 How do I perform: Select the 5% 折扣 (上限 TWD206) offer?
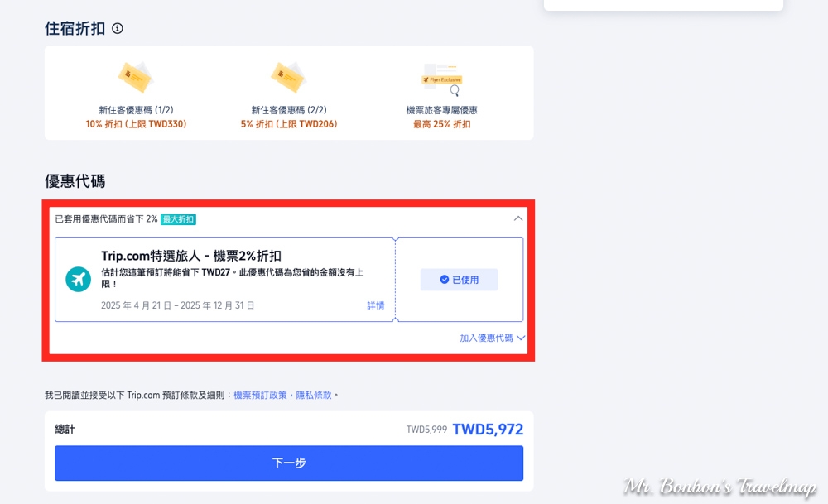[x=288, y=124]
